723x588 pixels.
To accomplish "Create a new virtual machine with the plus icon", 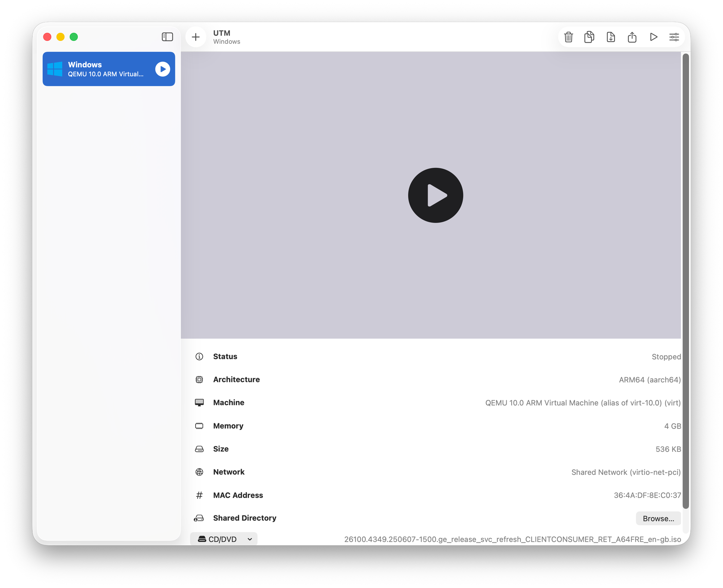I will click(196, 37).
